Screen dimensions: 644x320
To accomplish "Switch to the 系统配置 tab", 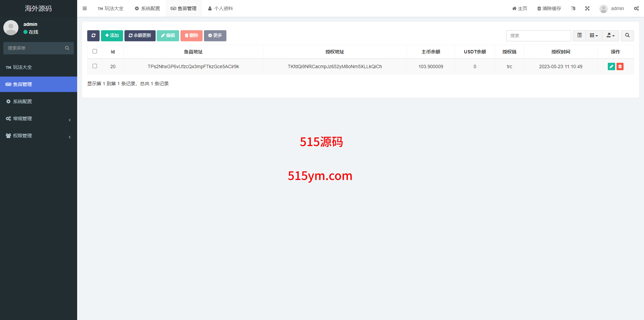I will [x=147, y=8].
